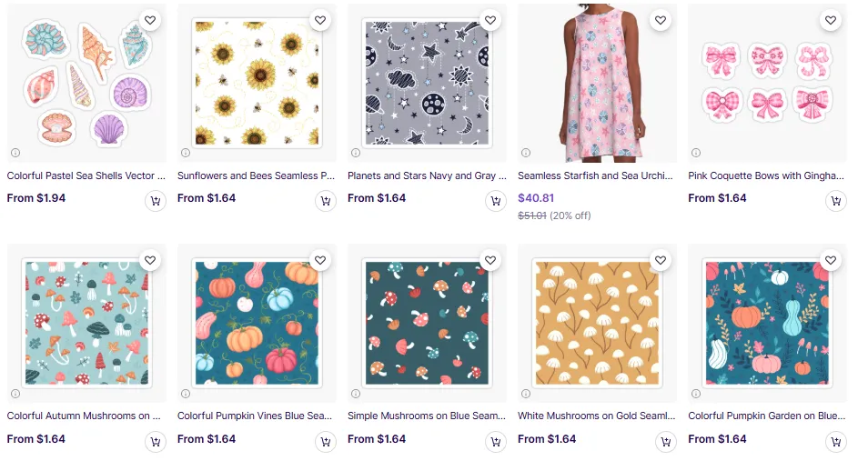Add Colorful Pumpkin Vines to cart
The height and width of the screenshot is (461, 868).
tap(326, 442)
